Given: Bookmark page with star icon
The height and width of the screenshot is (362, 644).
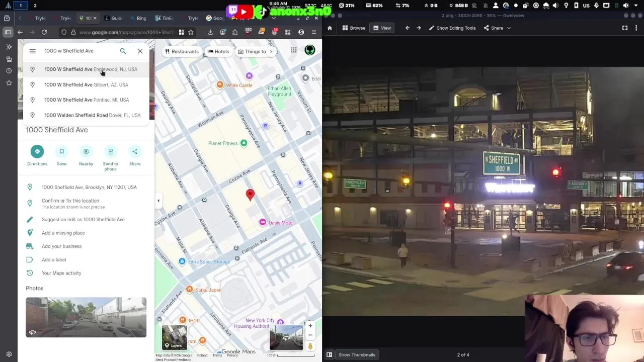Looking at the screenshot, I should [191, 32].
